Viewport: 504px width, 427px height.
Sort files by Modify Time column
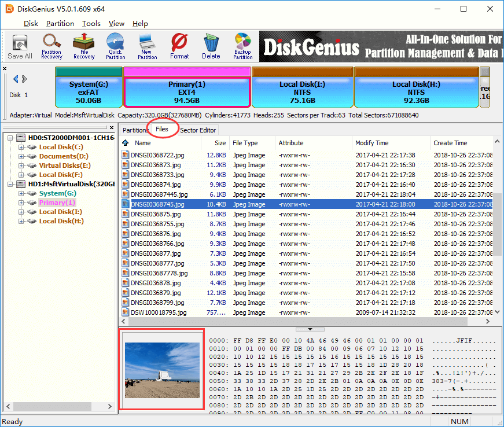click(372, 143)
